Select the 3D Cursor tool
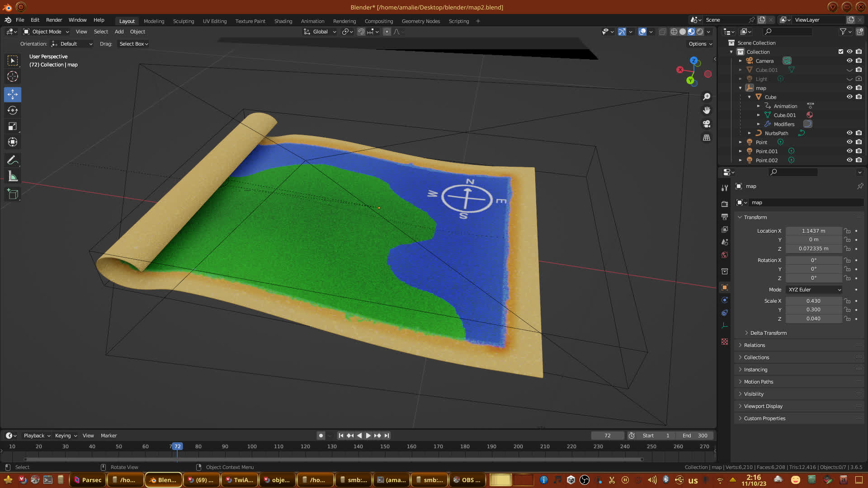868x488 pixels. coord(13,76)
